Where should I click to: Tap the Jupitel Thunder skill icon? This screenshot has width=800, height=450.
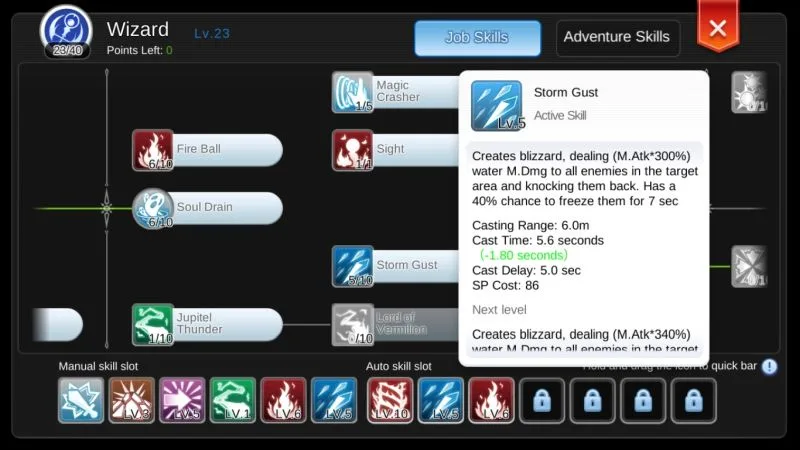[153, 324]
